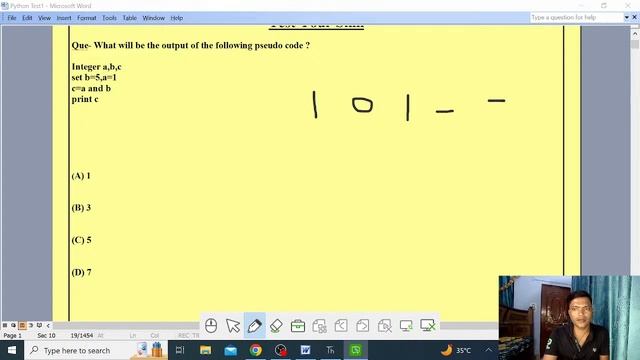Screen dimensions: 640x360
Task: Click the 'Integer a,b,c' line
Action: point(96,67)
